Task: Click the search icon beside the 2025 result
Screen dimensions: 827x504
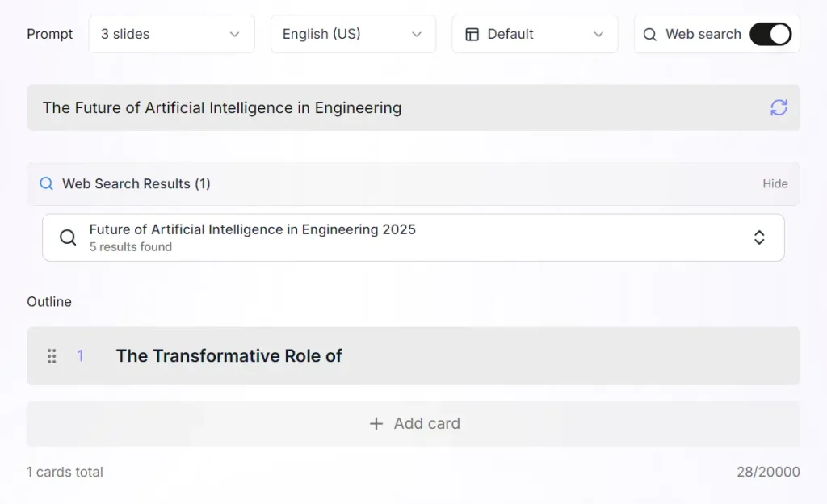Action: (x=67, y=237)
